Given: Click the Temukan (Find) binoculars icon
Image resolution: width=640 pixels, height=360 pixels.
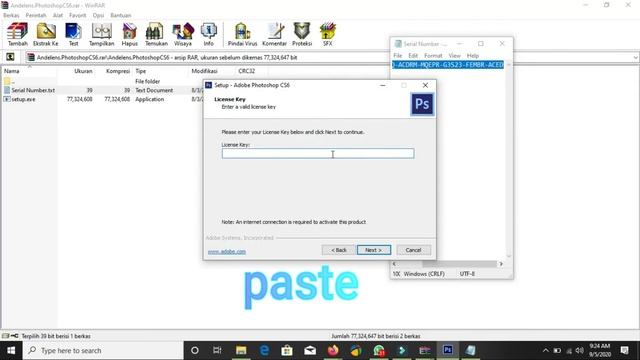Looking at the screenshot, I should pos(156,34).
